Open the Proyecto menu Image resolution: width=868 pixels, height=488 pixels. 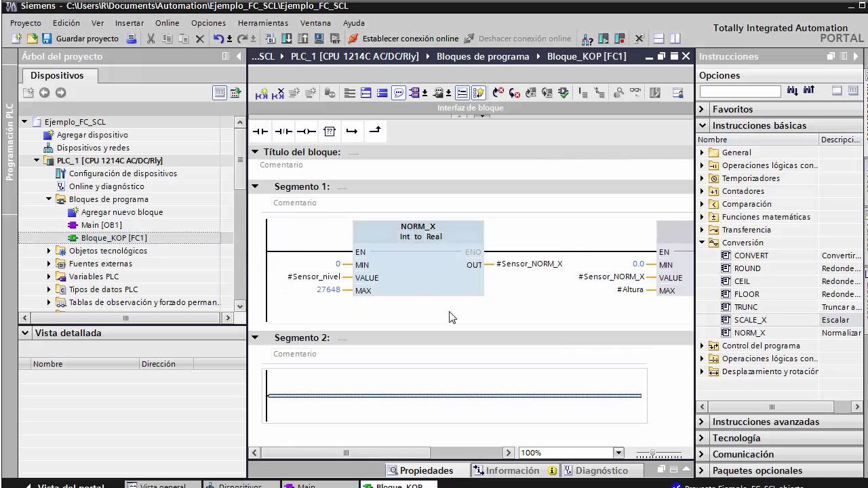click(26, 22)
